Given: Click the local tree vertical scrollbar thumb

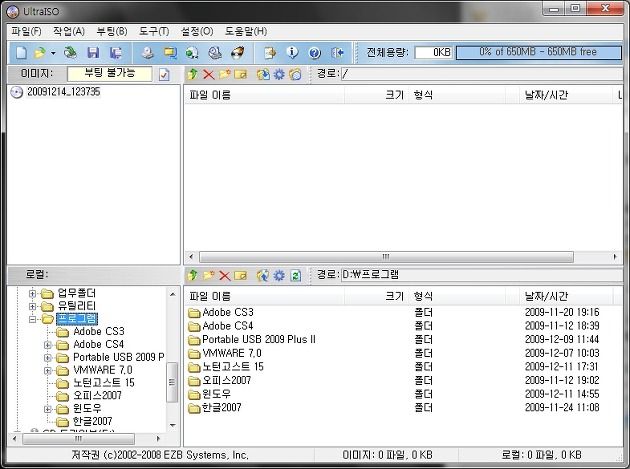Looking at the screenshot, I should point(172,382).
